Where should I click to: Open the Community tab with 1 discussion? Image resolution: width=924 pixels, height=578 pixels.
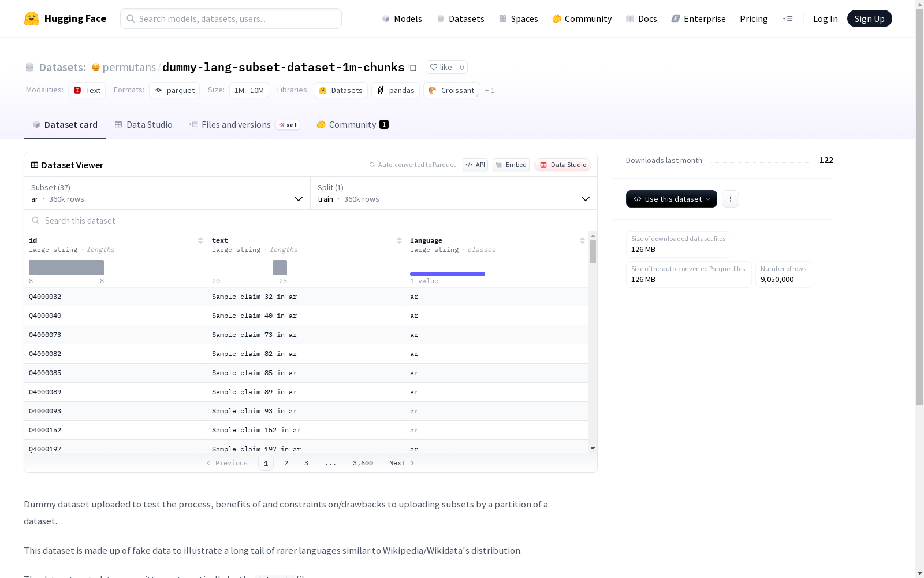352,124
